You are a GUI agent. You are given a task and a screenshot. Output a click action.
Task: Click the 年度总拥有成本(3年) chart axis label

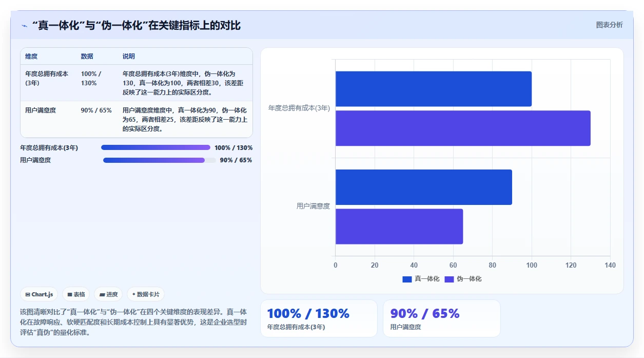coord(299,108)
